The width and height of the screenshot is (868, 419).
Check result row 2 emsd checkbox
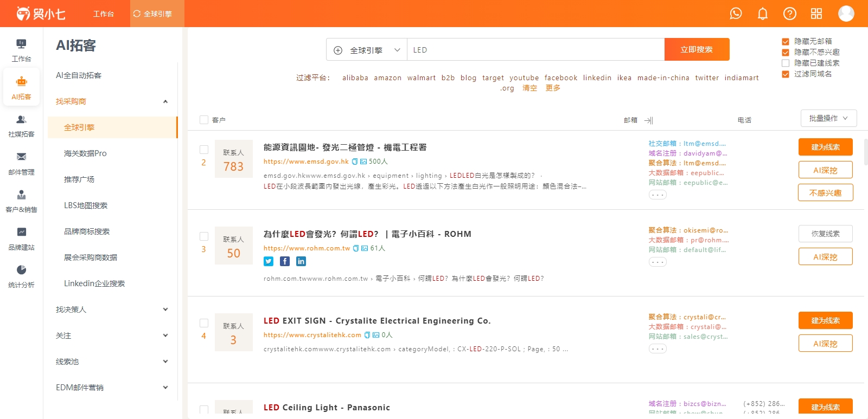click(x=204, y=150)
